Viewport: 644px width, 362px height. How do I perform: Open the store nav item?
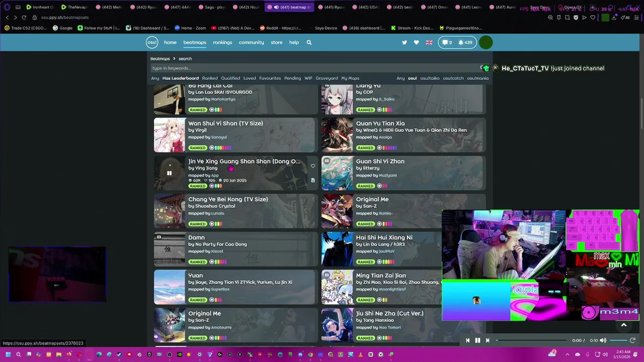[x=277, y=43]
